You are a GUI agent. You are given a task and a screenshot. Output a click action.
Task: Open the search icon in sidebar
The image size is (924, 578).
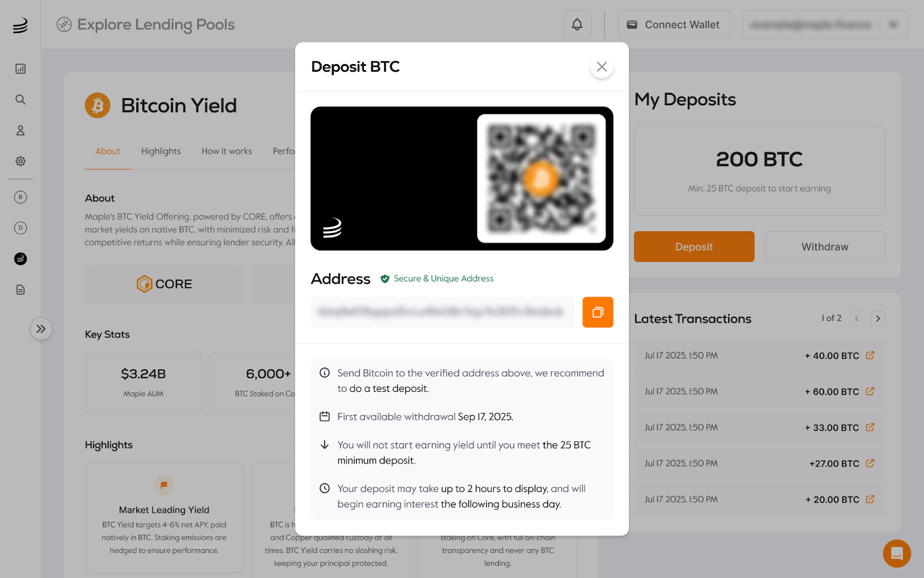[x=20, y=99]
